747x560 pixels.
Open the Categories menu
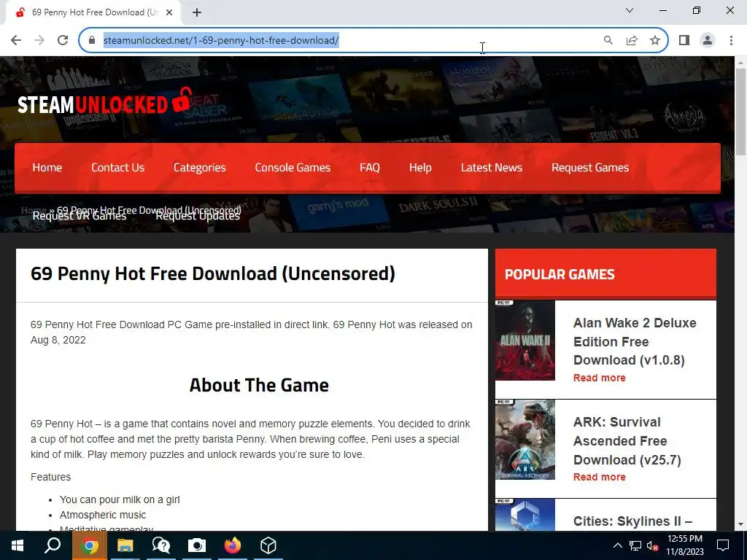[x=200, y=168]
